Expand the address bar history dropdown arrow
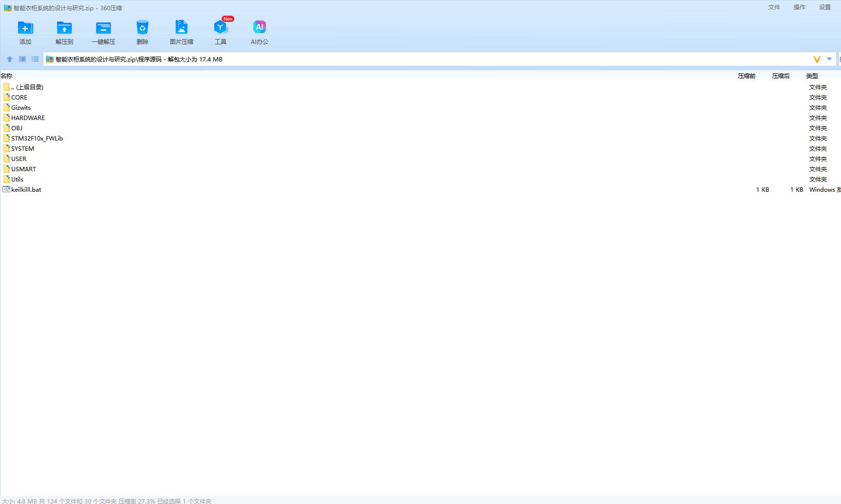The image size is (841, 504). pos(829,59)
